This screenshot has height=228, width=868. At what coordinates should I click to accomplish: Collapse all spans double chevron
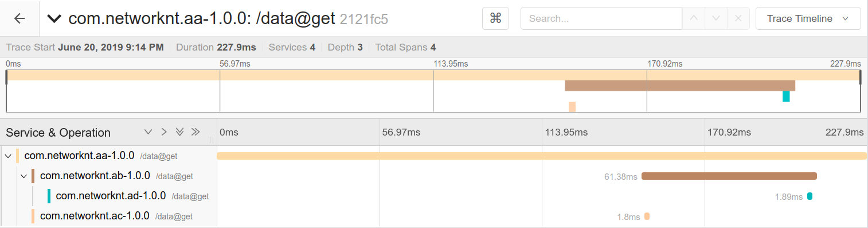196,132
